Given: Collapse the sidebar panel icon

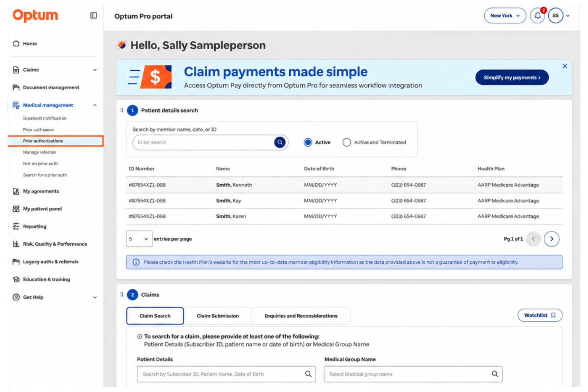Looking at the screenshot, I should point(94,15).
